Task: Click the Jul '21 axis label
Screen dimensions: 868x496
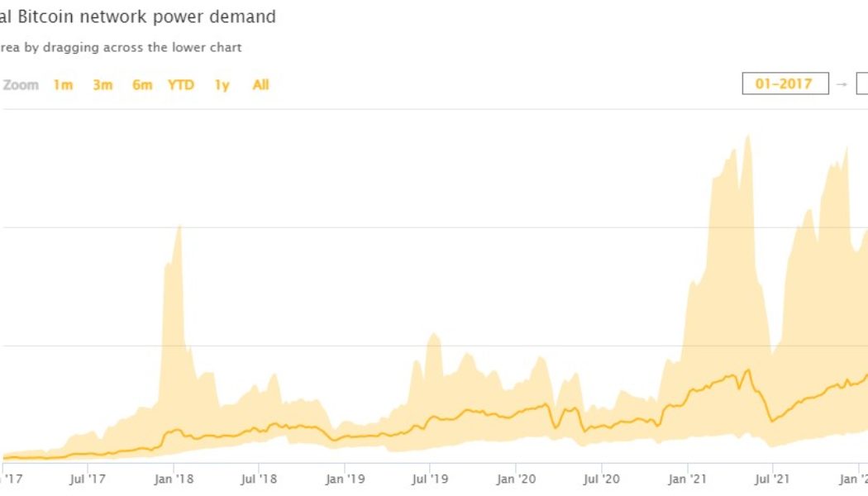Action: [x=772, y=479]
